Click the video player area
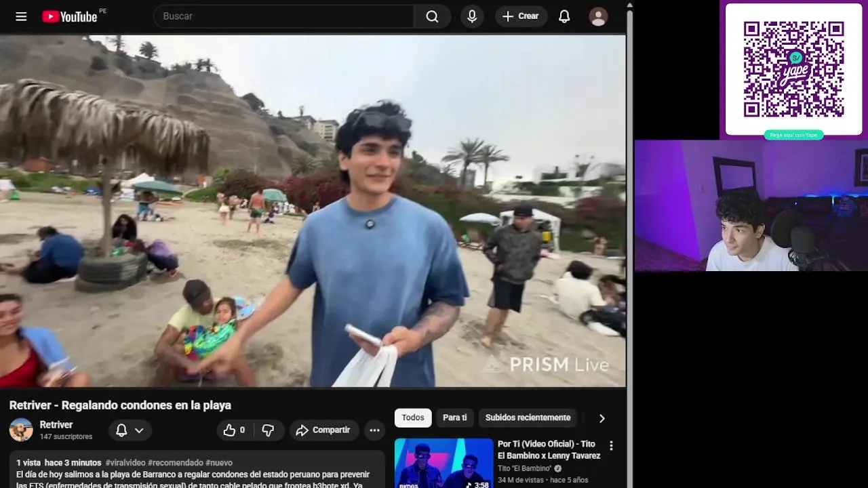The width and height of the screenshot is (868, 488). [x=313, y=211]
